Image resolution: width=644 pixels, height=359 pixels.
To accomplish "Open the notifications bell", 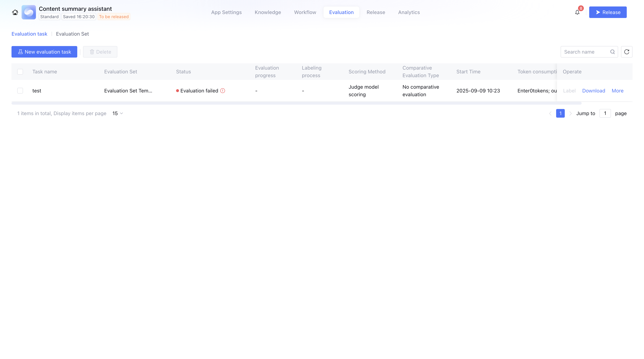I will 577,12.
